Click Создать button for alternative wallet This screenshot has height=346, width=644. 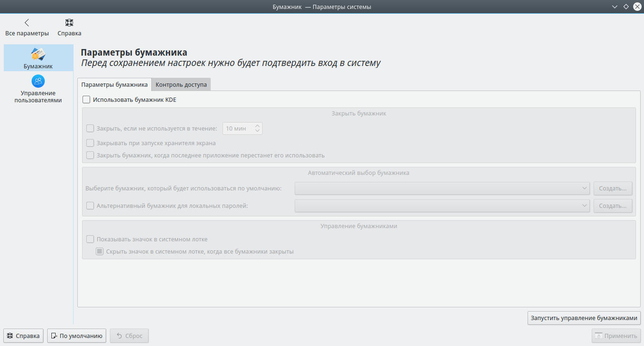(x=612, y=206)
